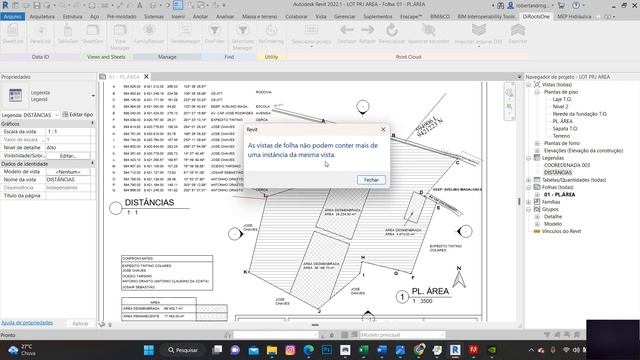This screenshot has width=640, height=360.
Task: Click Editar... for Visibilidade/Sobreposição
Action: coord(68,156)
